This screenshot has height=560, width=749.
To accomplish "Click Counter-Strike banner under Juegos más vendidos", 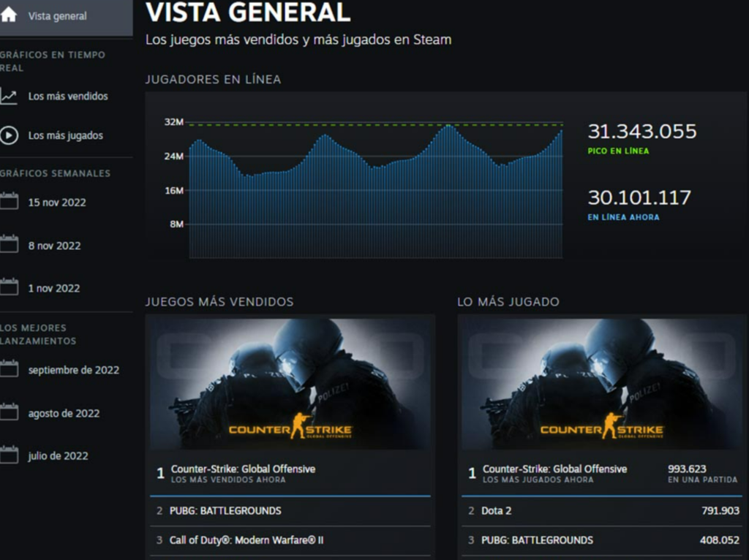I will tap(290, 383).
